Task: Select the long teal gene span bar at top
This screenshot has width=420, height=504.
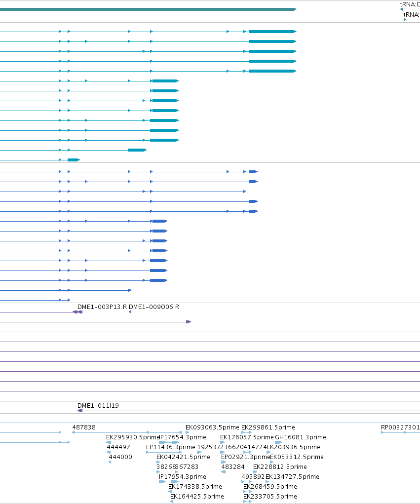Action: pos(148,9)
